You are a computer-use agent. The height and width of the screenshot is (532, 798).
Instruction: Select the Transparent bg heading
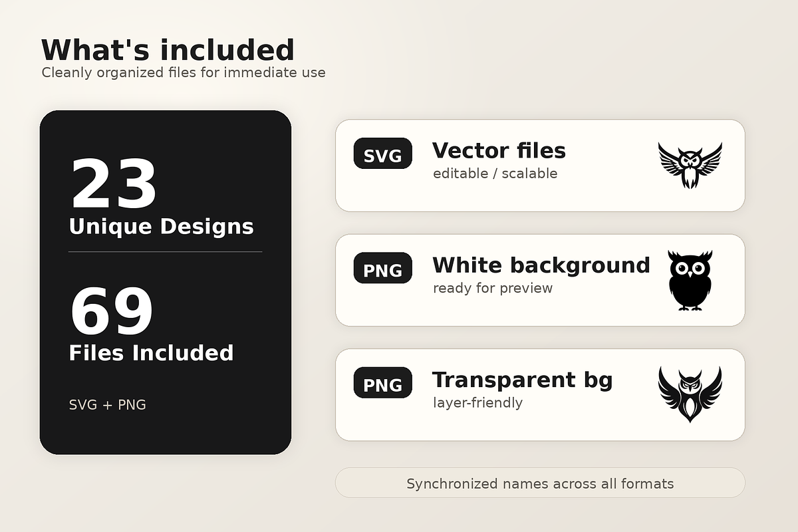(523, 380)
